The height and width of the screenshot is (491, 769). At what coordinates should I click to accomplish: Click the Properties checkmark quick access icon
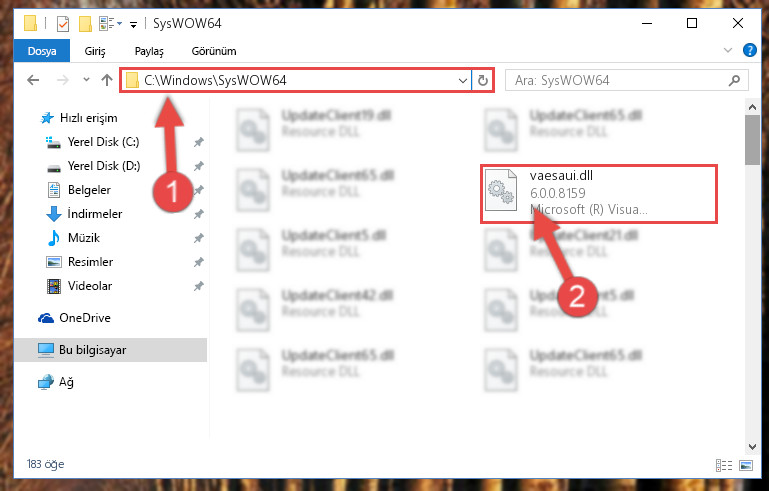coord(63,24)
